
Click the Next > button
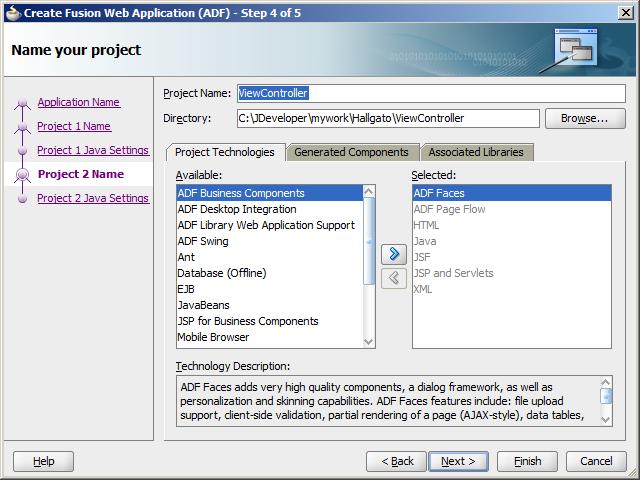coord(458,461)
